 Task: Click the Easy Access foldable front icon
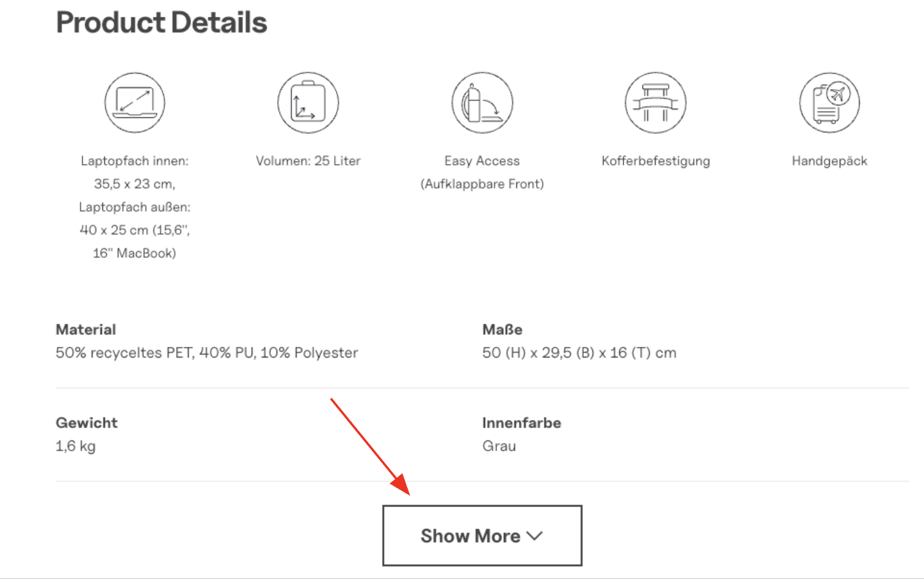pos(482,103)
